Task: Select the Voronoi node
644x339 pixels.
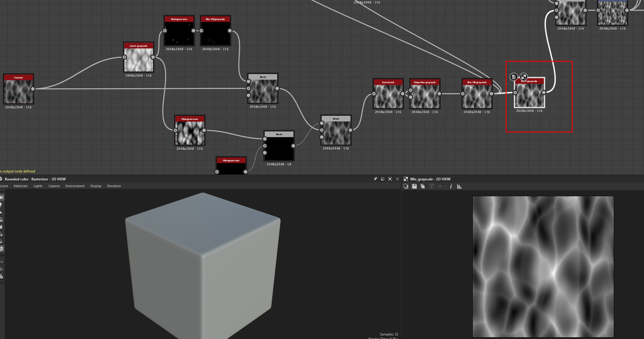Action: coord(19,89)
